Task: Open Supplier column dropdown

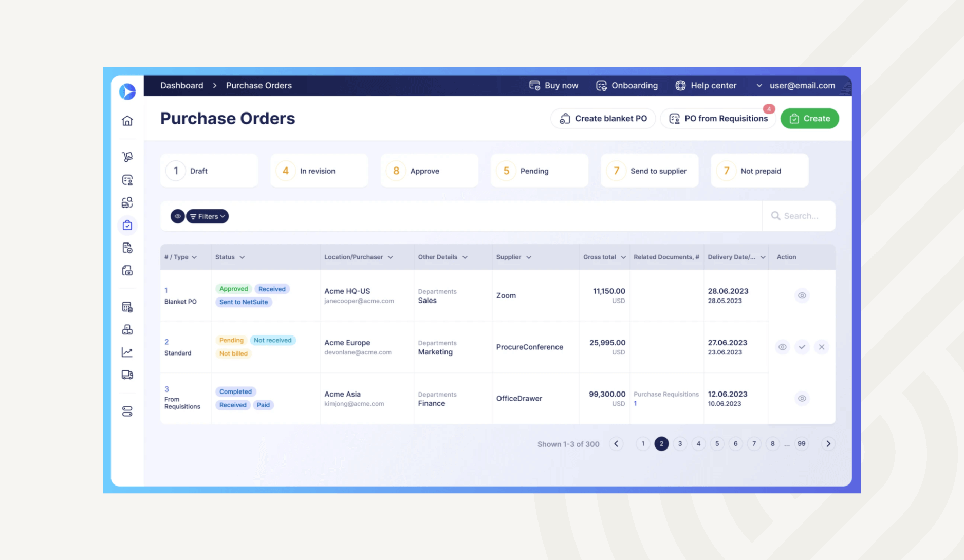Action: (x=529, y=257)
